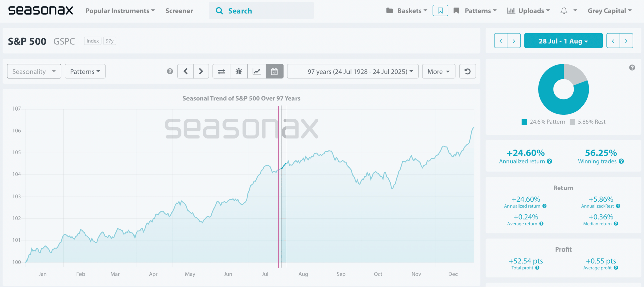Click the help icon next to Annualized/Rest
This screenshot has height=287, width=644.
point(618,206)
